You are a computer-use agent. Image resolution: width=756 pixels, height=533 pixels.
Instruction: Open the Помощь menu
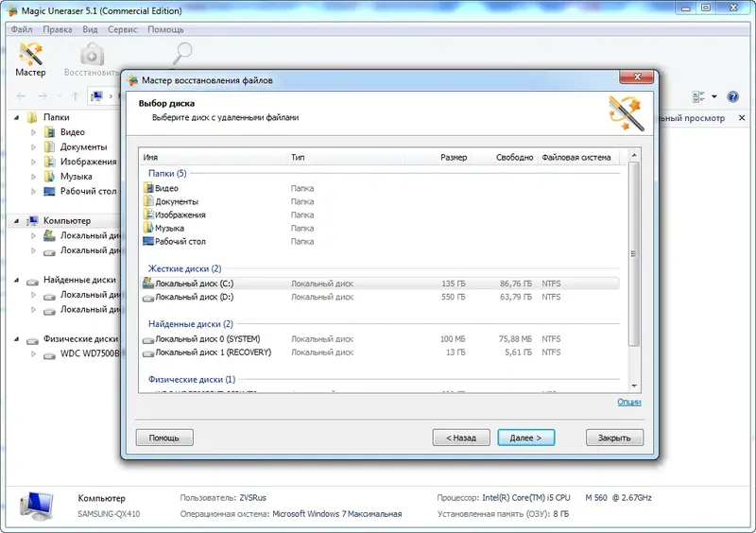pos(165,29)
